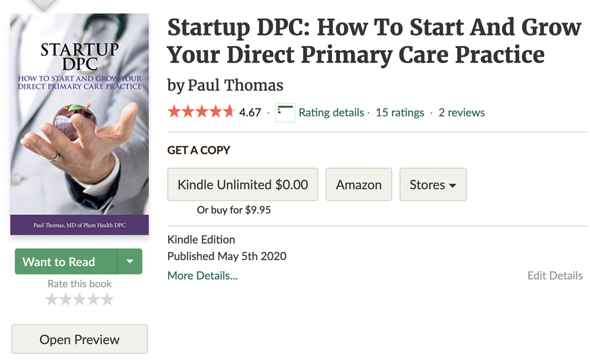590x364 pixels.
Task: Click the Edit Details link
Action: click(x=555, y=276)
